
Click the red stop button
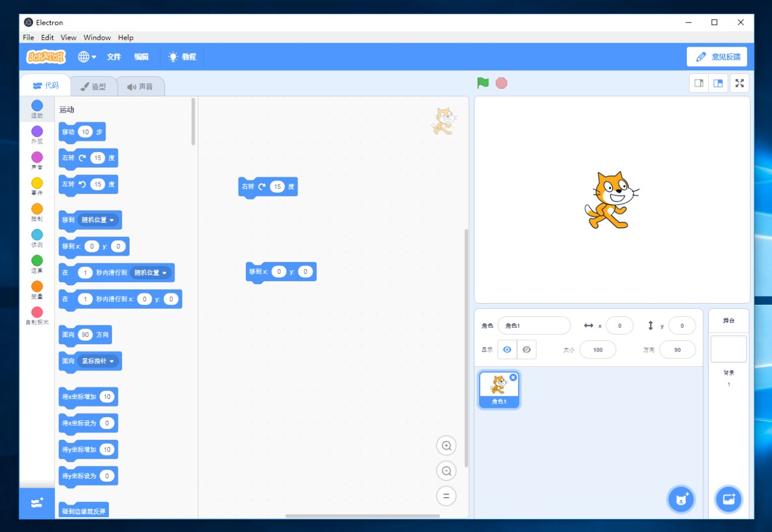[x=502, y=83]
